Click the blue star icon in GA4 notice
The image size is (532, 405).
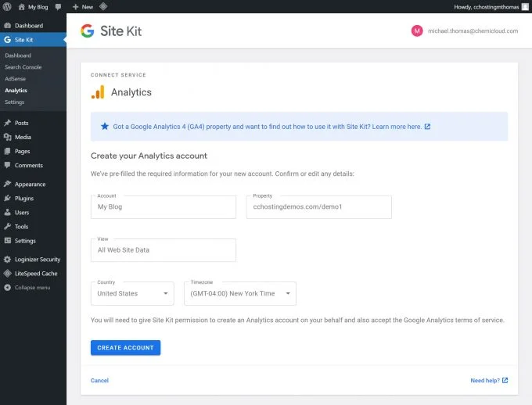coord(105,127)
